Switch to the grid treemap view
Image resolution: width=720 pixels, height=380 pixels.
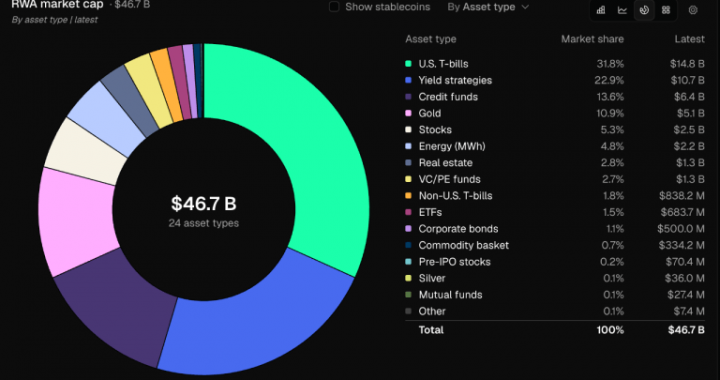(x=666, y=10)
